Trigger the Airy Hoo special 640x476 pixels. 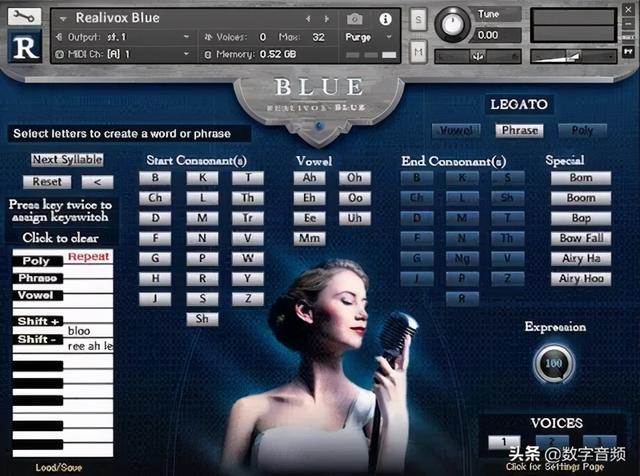tap(581, 279)
